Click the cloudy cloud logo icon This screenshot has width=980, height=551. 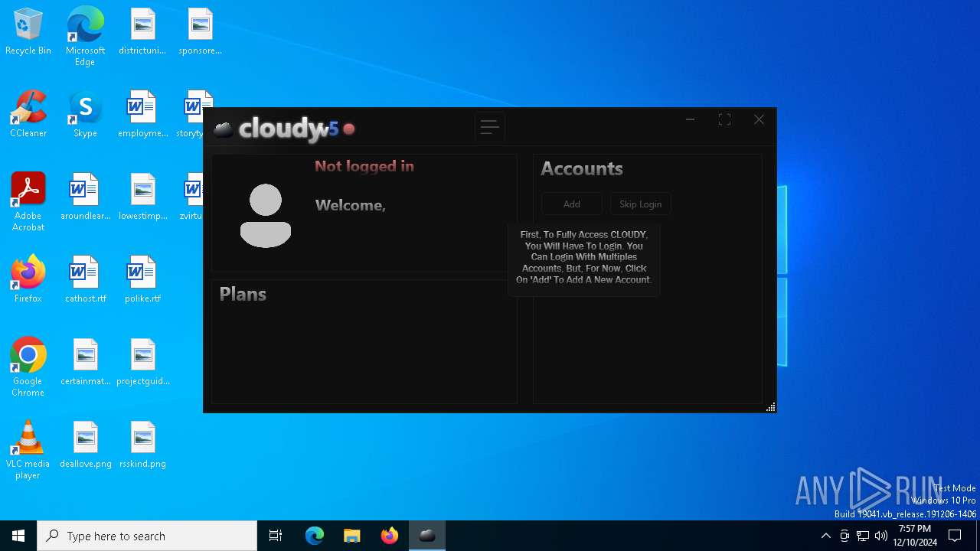coord(224,129)
